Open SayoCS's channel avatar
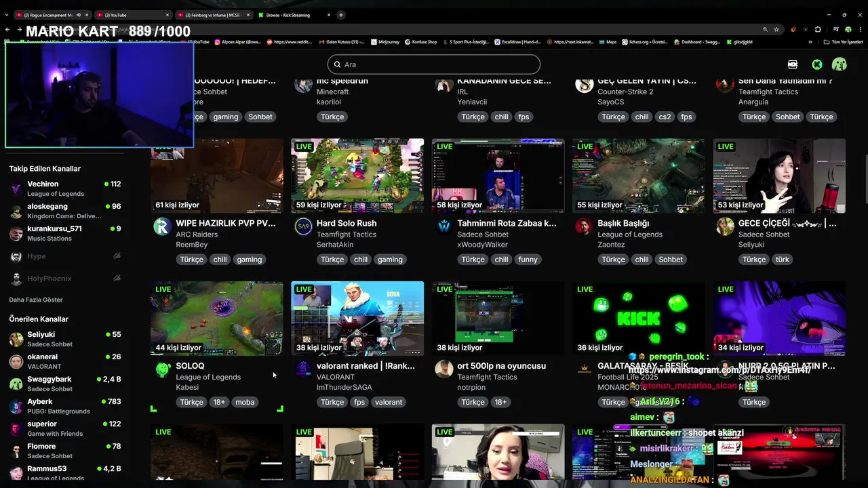868x488 pixels. [x=584, y=84]
